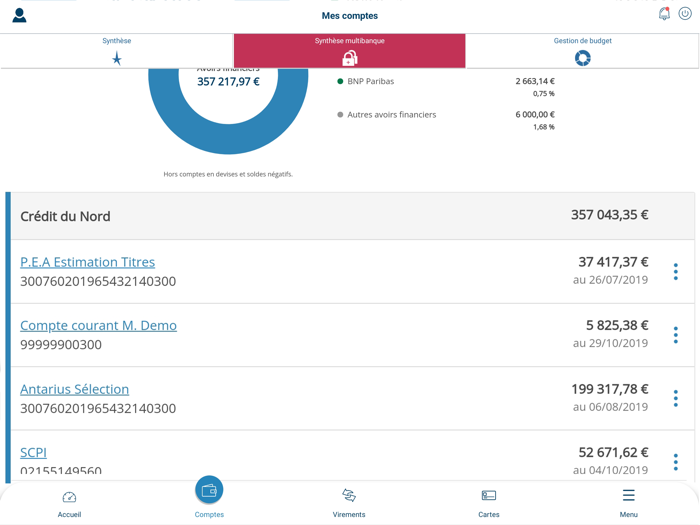Image resolution: width=700 pixels, height=525 pixels.
Task: Go to Gestion de budget tab
Action: coord(582,51)
